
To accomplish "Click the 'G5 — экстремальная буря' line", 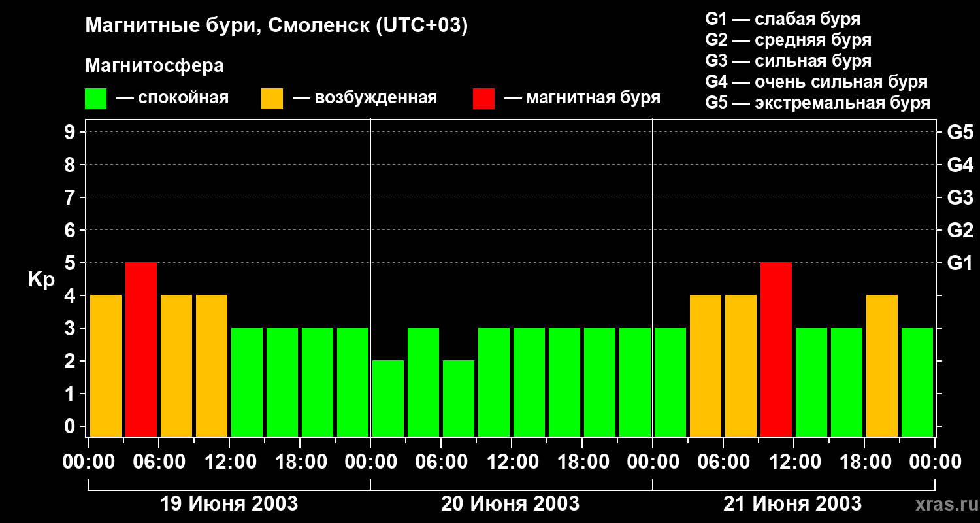I will (x=817, y=103).
